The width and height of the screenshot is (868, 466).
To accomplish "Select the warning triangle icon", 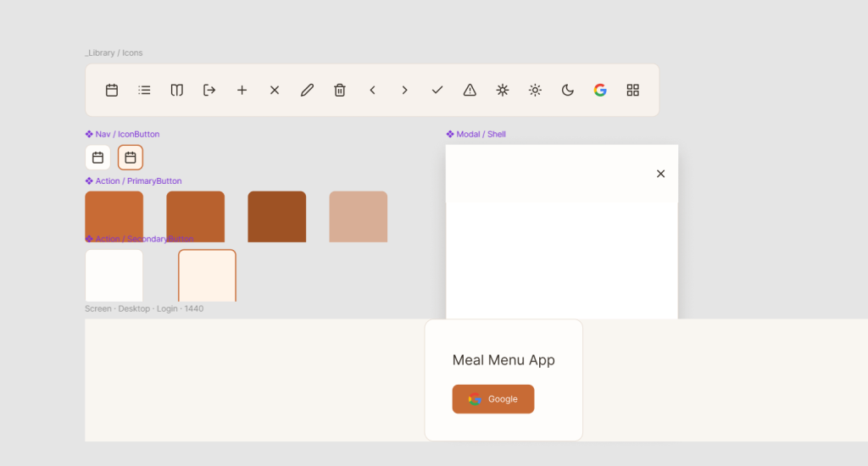I will tap(470, 90).
